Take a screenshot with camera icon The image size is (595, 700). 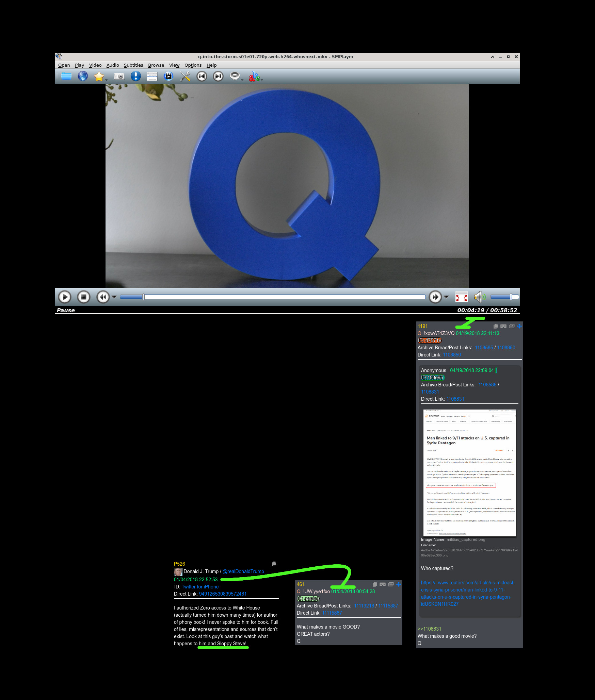[x=119, y=76]
